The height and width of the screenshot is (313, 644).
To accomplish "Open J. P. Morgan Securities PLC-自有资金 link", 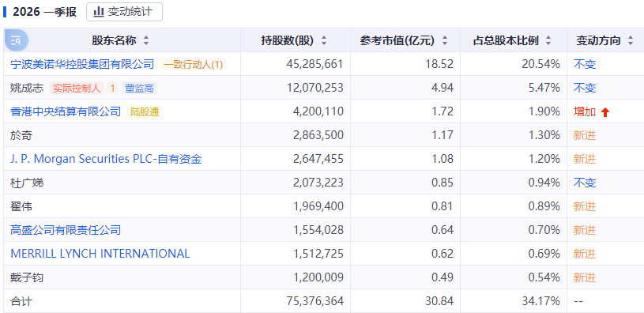I will click(x=106, y=159).
